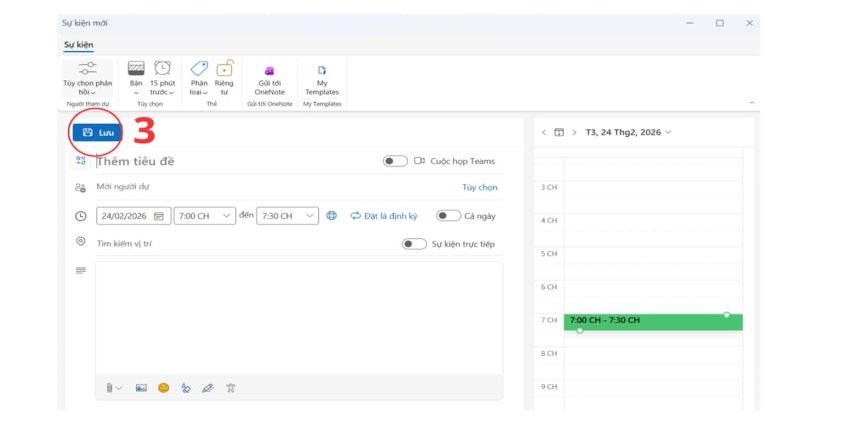The height and width of the screenshot is (425, 850).
Task: Open the emoji picker
Action: pyautogui.click(x=163, y=388)
